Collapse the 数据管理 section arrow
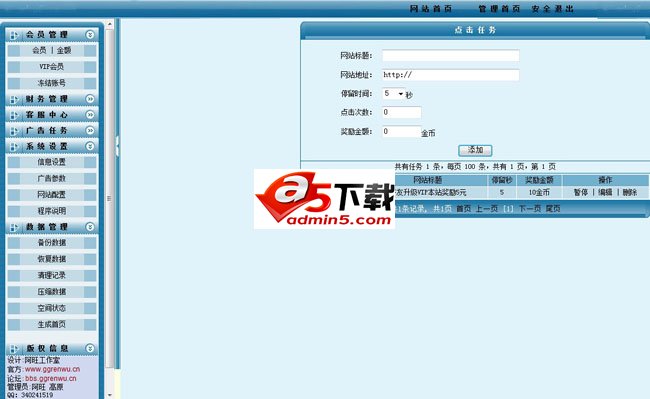Image resolution: width=650 pixels, height=399 pixels. tap(90, 227)
